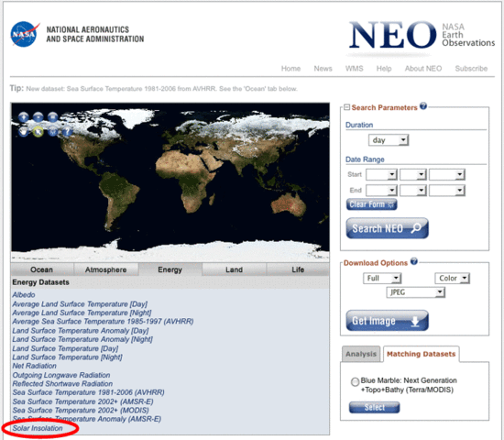Viewport: 504px width, 440px height.
Task: Open Average Land Surface Temperature [Night] link
Action: click(x=82, y=313)
